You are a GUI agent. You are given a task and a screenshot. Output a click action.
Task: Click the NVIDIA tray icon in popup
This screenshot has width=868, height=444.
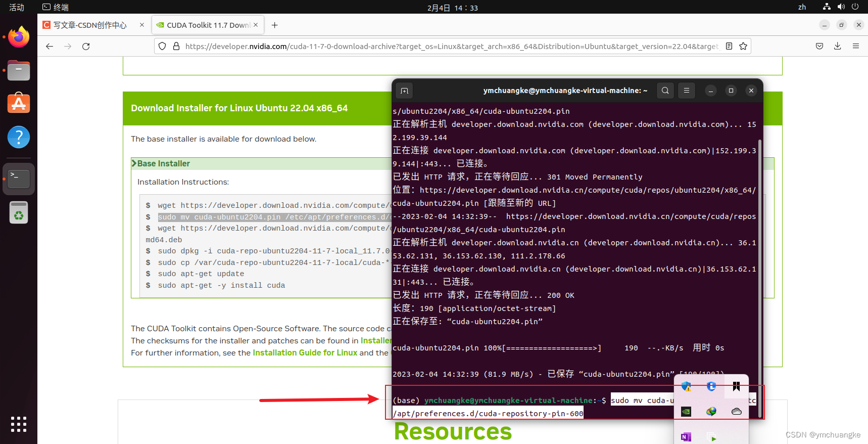click(x=686, y=412)
